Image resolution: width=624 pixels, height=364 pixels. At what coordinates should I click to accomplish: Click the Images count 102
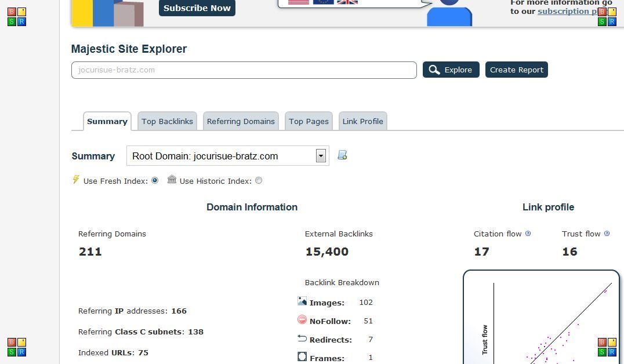[366, 303]
